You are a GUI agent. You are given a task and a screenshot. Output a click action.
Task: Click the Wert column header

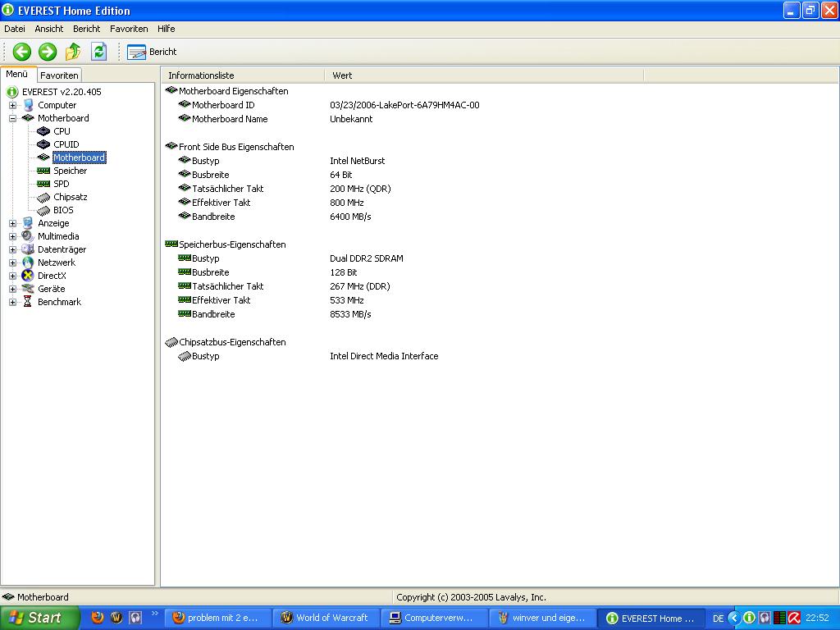[483, 75]
